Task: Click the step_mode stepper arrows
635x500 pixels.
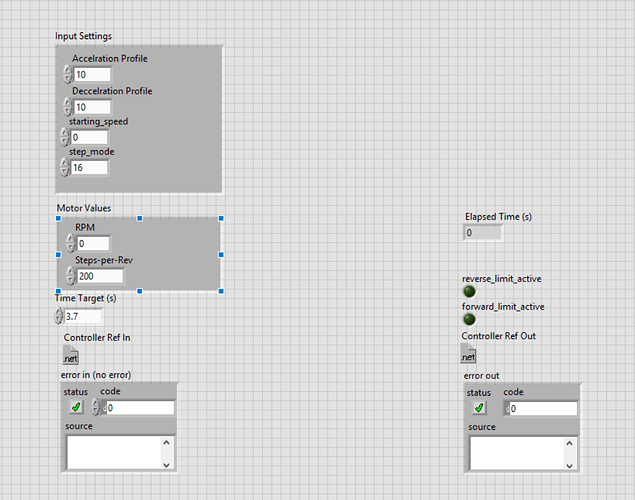Action: click(64, 167)
